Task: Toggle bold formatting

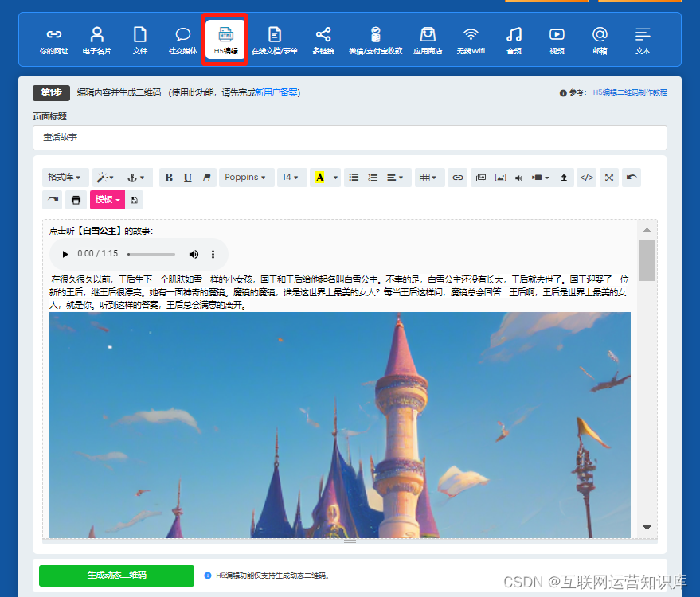Action: point(168,178)
